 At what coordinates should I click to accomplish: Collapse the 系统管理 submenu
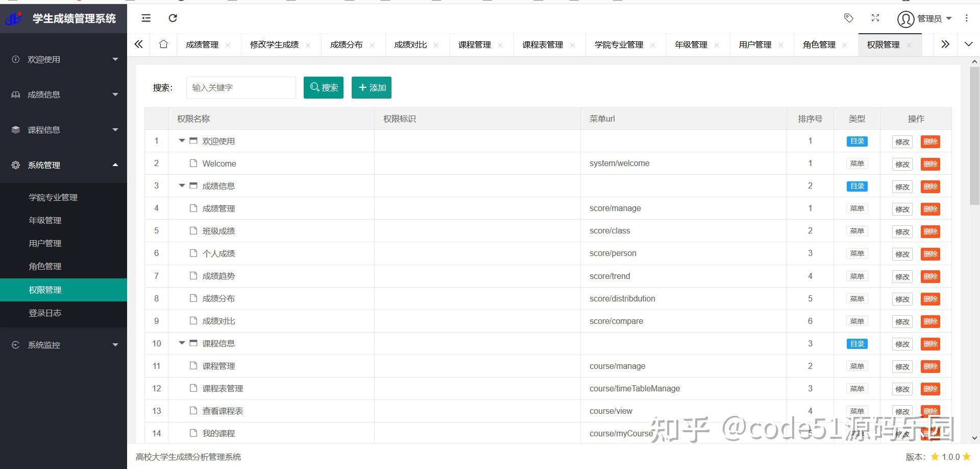click(x=115, y=165)
